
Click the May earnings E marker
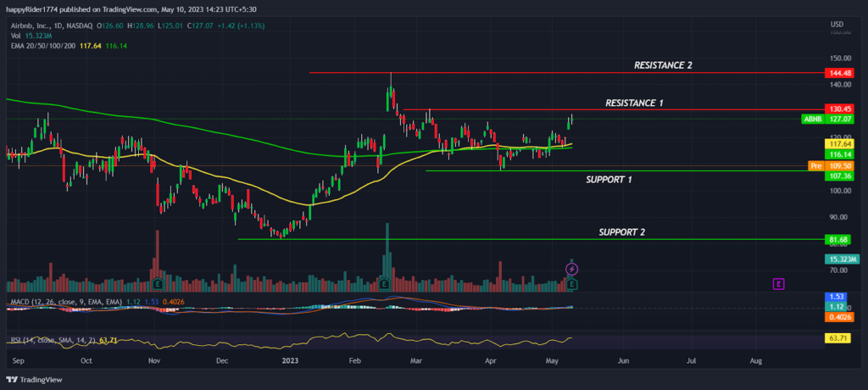click(572, 285)
